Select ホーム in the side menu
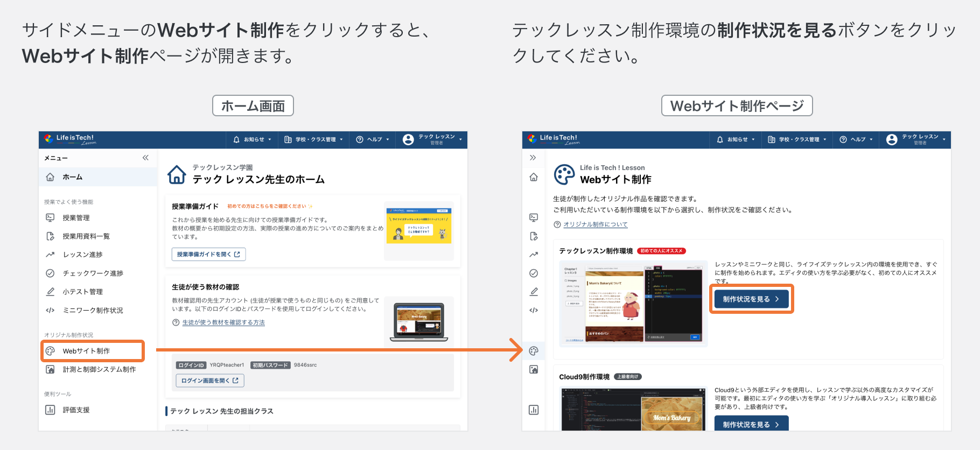This screenshot has height=450, width=980. point(98,177)
